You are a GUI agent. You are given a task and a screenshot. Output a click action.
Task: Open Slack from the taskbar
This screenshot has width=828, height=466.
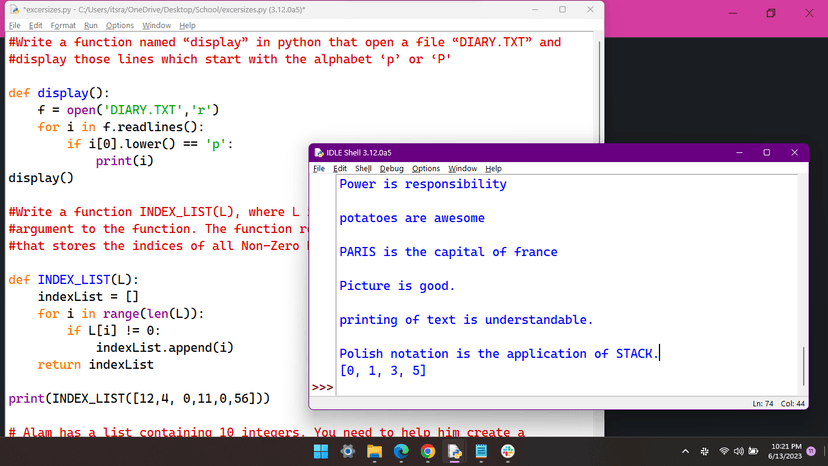[507, 451]
